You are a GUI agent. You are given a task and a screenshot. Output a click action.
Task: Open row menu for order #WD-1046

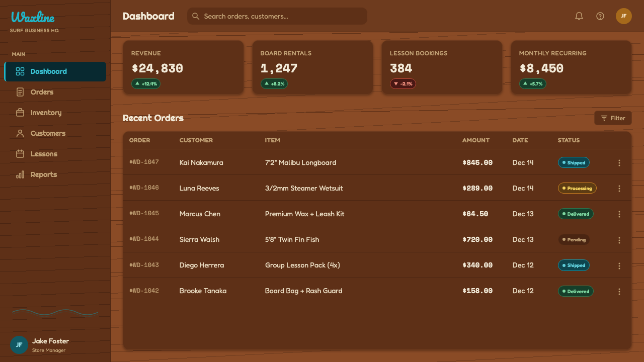[619, 189]
